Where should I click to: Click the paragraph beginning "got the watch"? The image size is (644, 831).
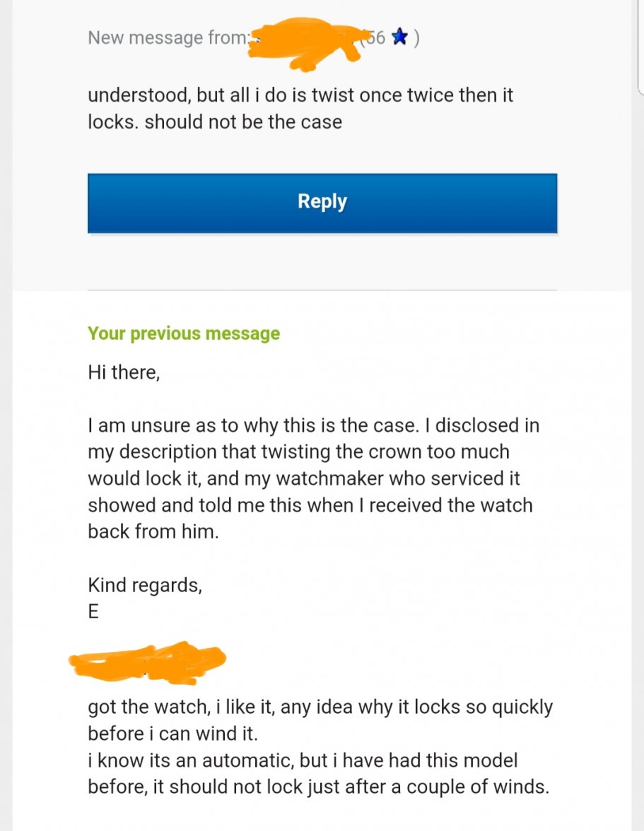click(320, 706)
